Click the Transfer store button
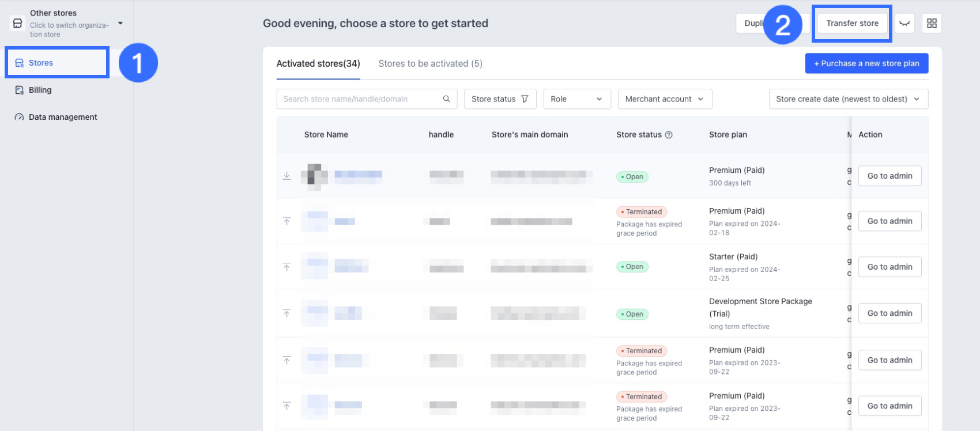This screenshot has height=431, width=980. coord(852,23)
